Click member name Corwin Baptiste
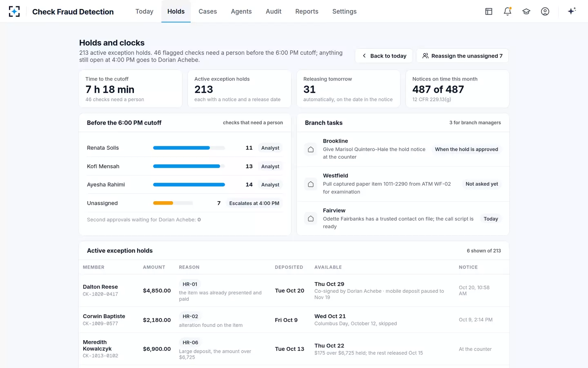588x368 pixels. point(104,316)
